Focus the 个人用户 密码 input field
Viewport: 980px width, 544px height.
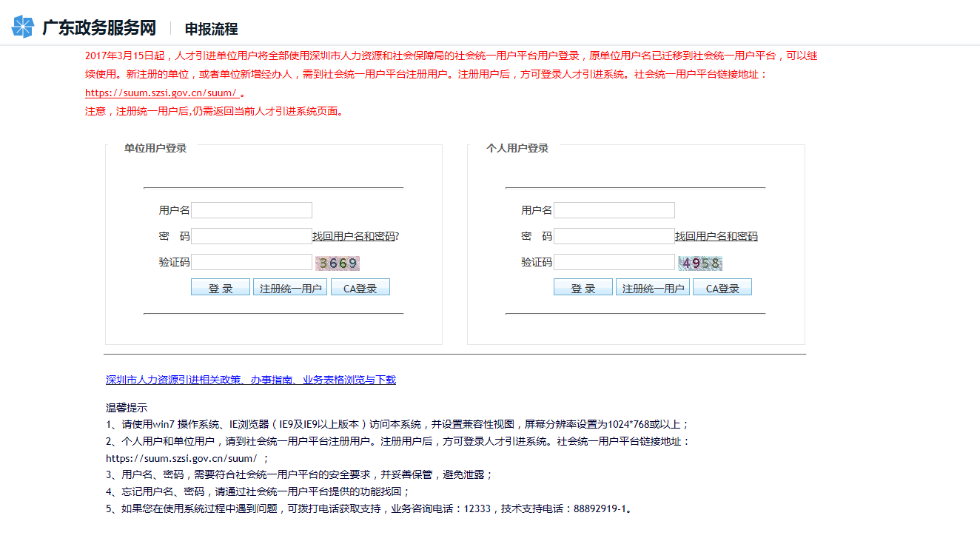(x=614, y=236)
